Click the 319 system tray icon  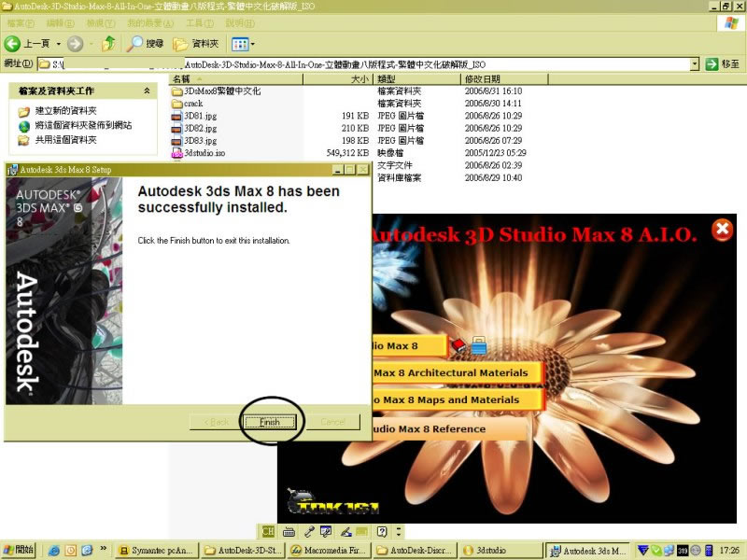(683, 551)
